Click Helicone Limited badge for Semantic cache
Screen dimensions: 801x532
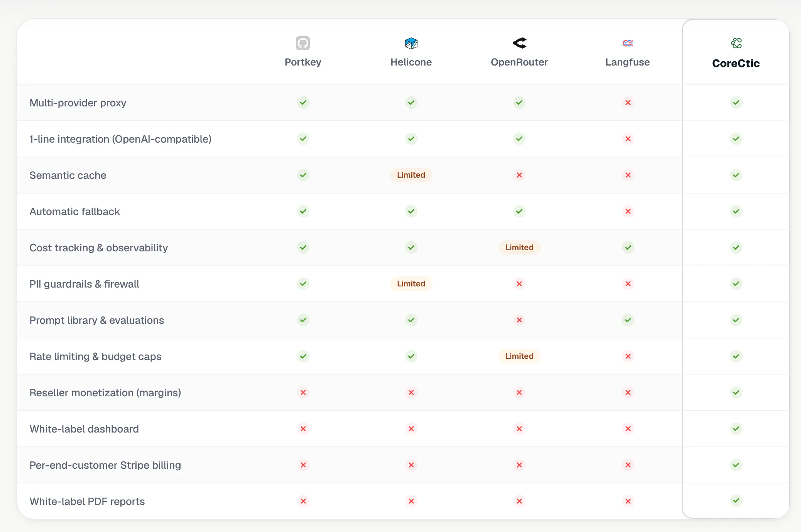point(411,175)
